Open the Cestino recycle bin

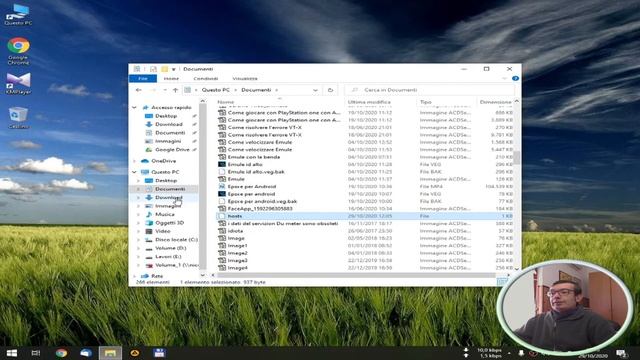(x=18, y=118)
